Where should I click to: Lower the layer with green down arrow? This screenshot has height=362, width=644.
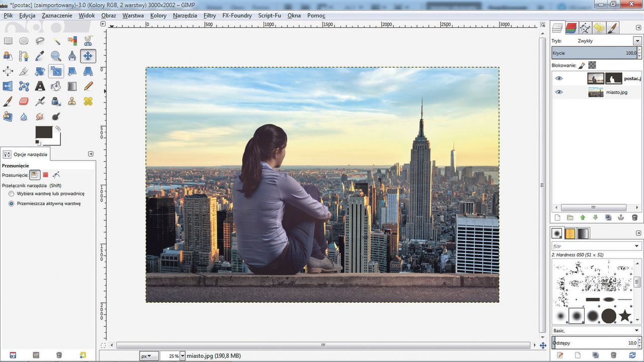pyautogui.click(x=596, y=218)
